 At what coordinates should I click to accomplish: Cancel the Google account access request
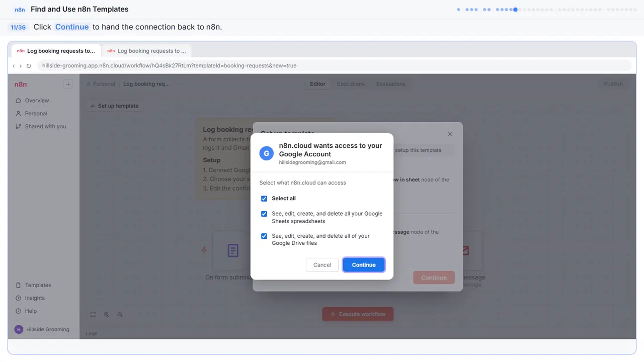pos(322,265)
